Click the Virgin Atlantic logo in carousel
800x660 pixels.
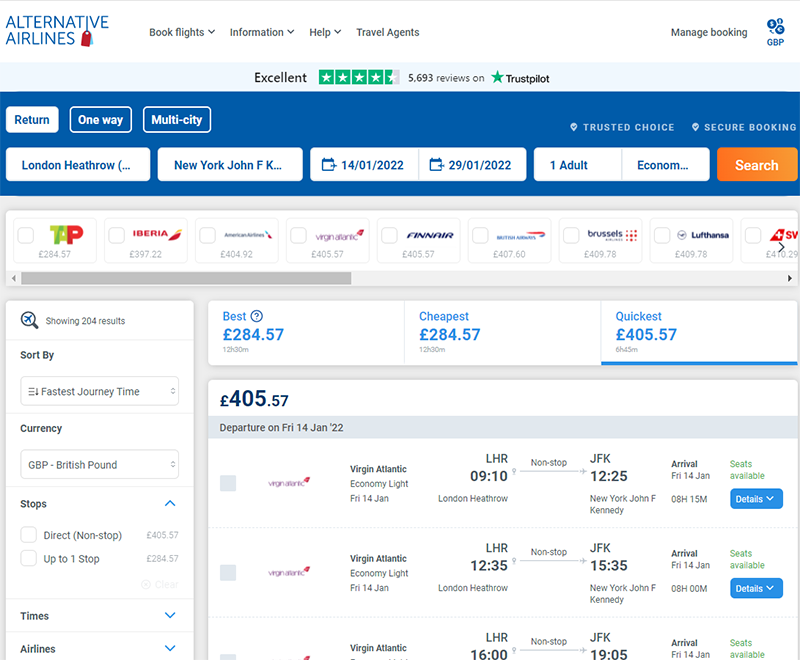[x=339, y=235]
